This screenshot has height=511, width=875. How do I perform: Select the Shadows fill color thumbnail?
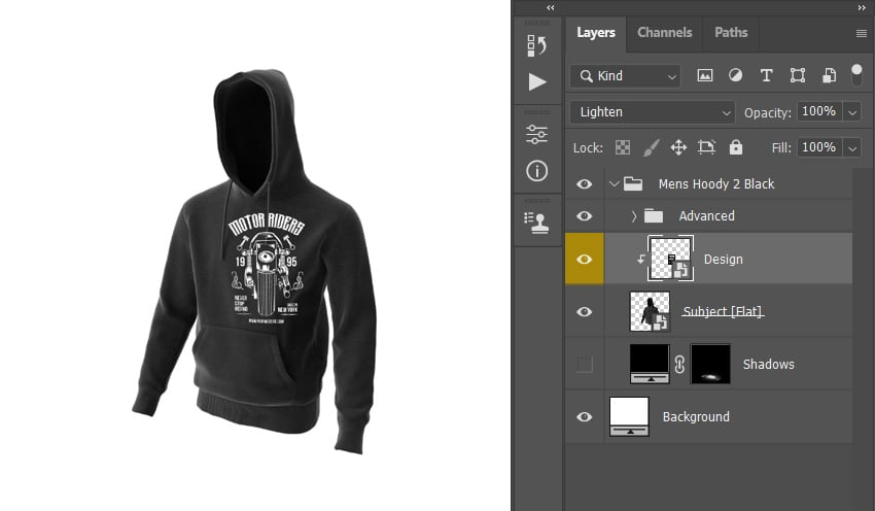tap(650, 364)
